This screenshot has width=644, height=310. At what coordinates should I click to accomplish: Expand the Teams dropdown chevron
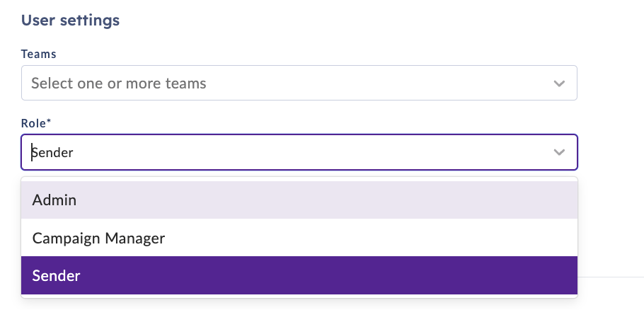click(x=559, y=84)
